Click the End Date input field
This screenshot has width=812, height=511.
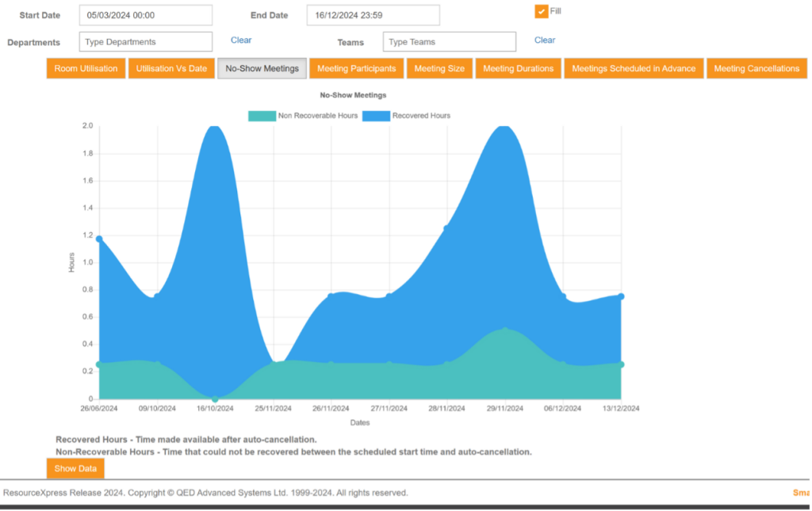[373, 15]
